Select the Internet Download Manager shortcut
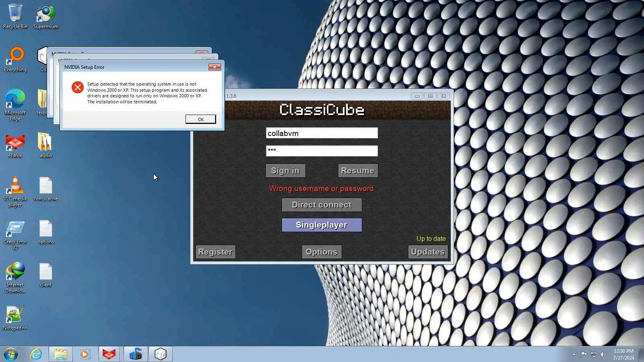 pos(15,278)
